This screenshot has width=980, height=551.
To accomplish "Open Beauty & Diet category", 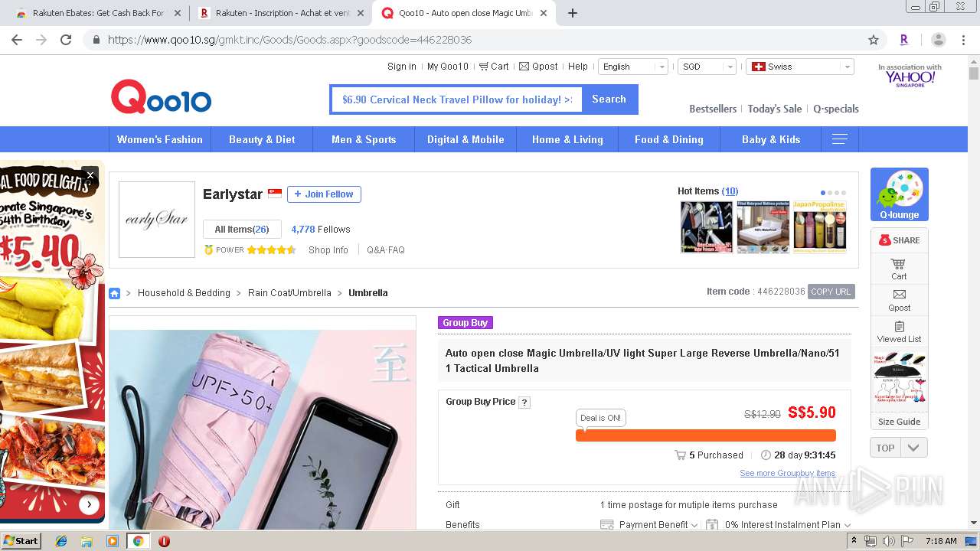I will point(262,139).
